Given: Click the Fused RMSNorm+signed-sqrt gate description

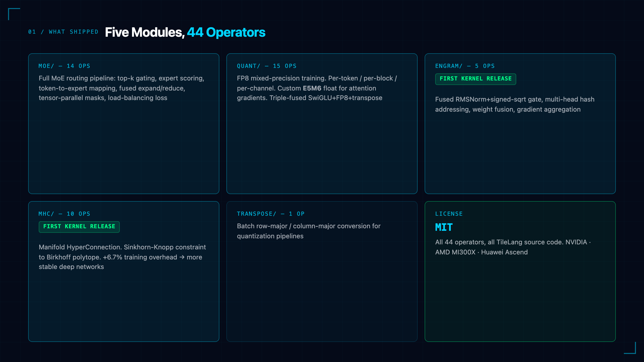Looking at the screenshot, I should (x=515, y=104).
